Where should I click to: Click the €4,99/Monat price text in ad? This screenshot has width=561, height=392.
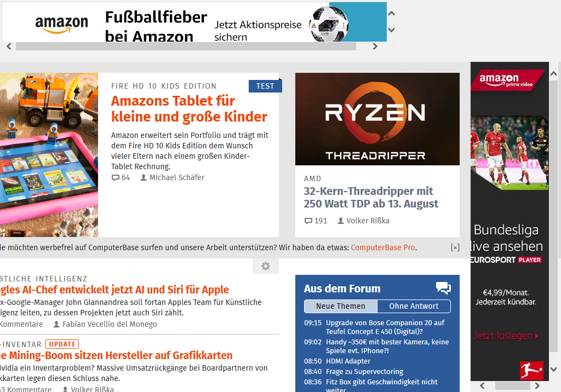pos(506,292)
